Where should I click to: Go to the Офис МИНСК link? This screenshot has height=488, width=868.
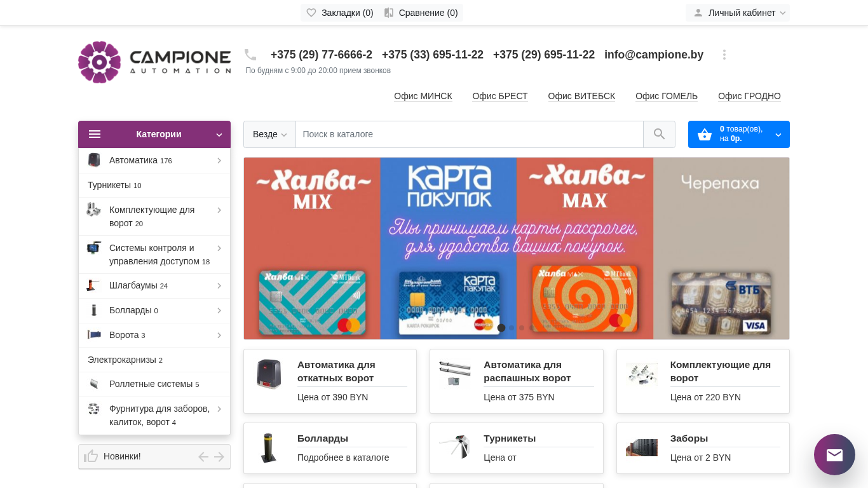pyautogui.click(x=423, y=96)
